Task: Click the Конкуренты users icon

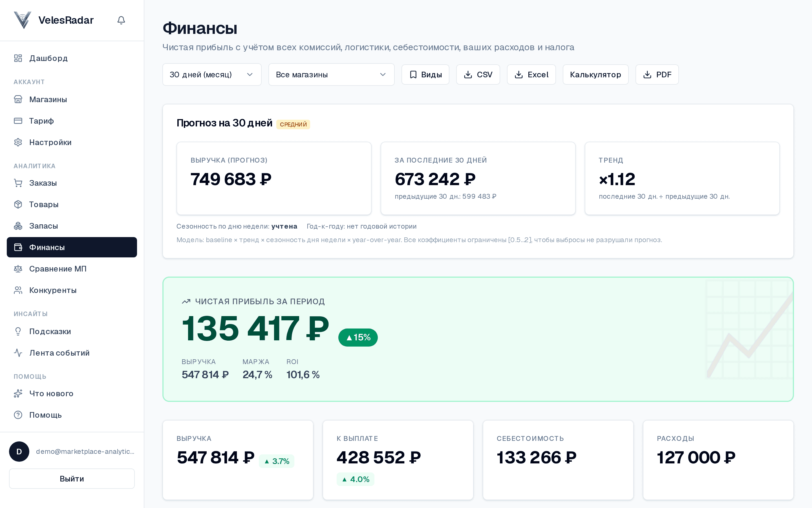Action: tap(18, 290)
